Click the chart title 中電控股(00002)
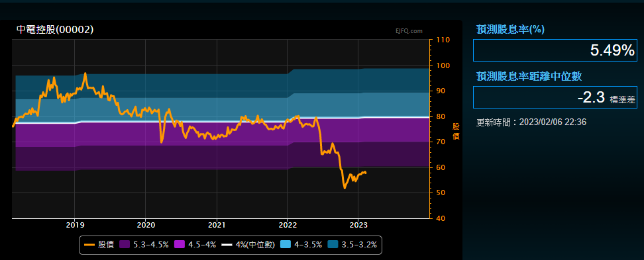 pos(55,30)
